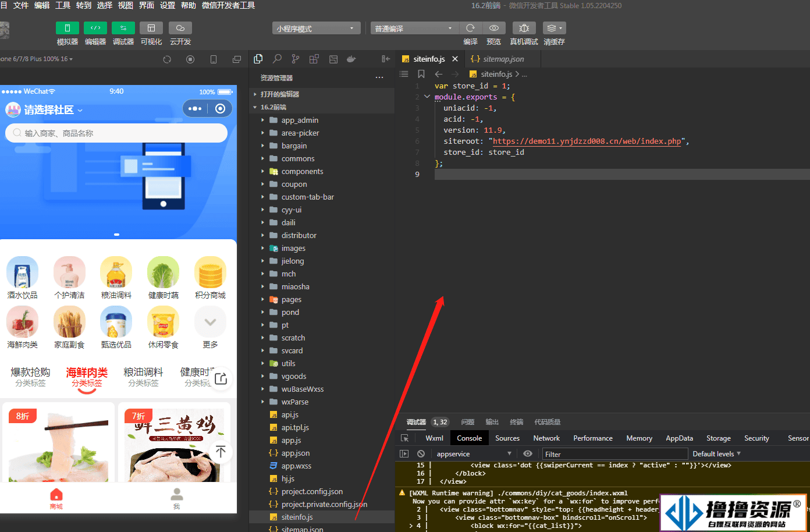Close the siteinfo.js editor tab

(455, 59)
